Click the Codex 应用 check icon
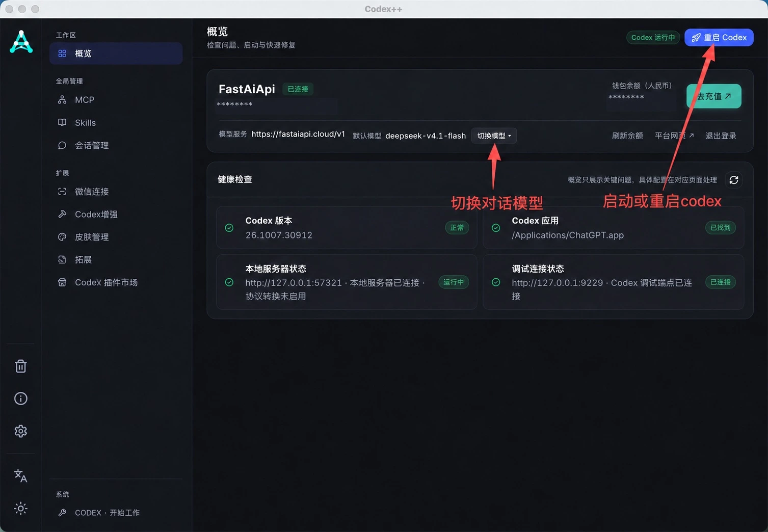768x532 pixels. (x=496, y=228)
